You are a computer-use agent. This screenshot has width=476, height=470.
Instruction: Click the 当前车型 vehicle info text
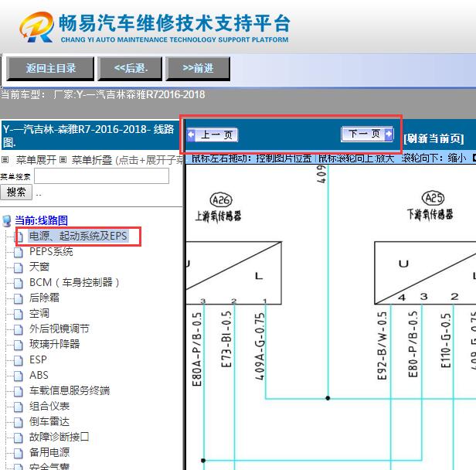pyautogui.click(x=103, y=95)
